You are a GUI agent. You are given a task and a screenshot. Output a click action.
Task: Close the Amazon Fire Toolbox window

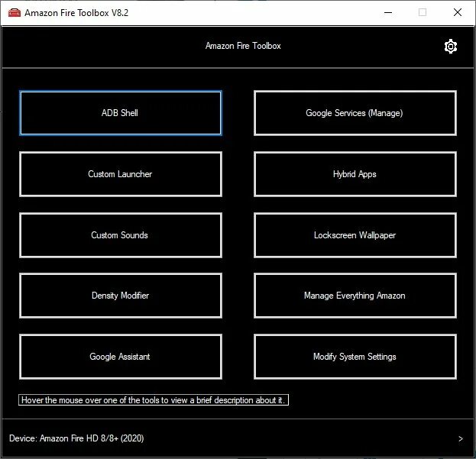[x=458, y=12]
